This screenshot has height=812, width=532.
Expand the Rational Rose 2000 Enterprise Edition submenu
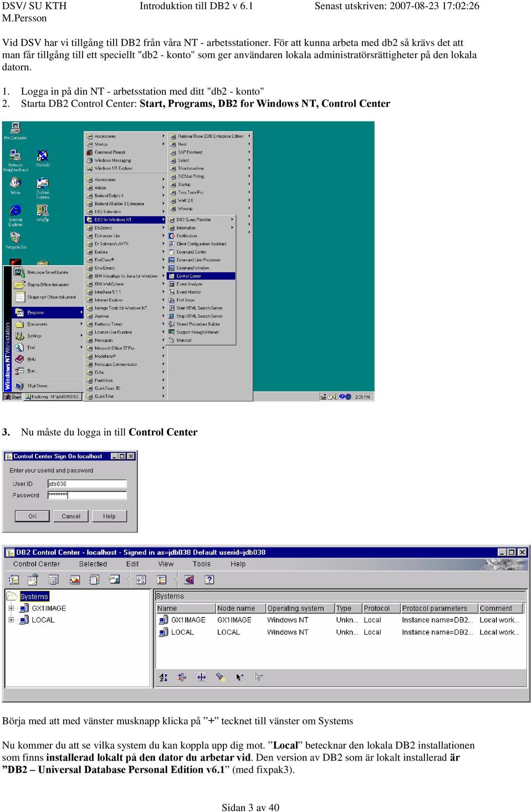click(x=210, y=136)
